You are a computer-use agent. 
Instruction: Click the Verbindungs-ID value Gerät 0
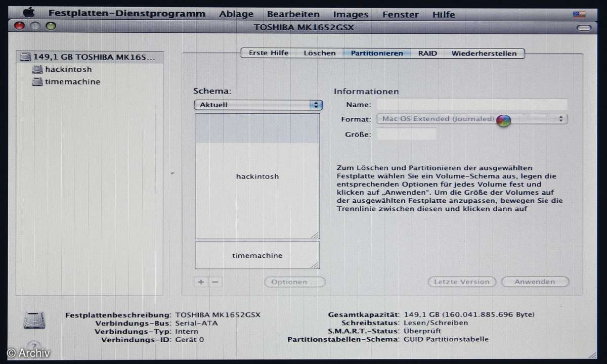tap(189, 340)
